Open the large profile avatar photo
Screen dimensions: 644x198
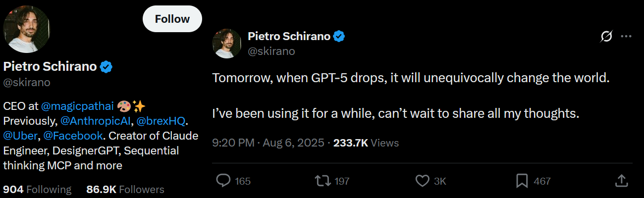(x=26, y=29)
